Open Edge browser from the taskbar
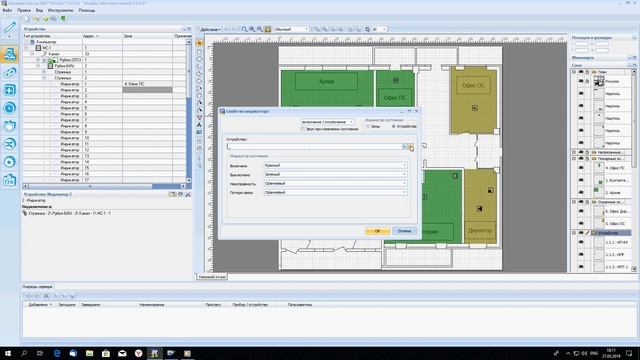640x360 pixels. click(x=57, y=353)
